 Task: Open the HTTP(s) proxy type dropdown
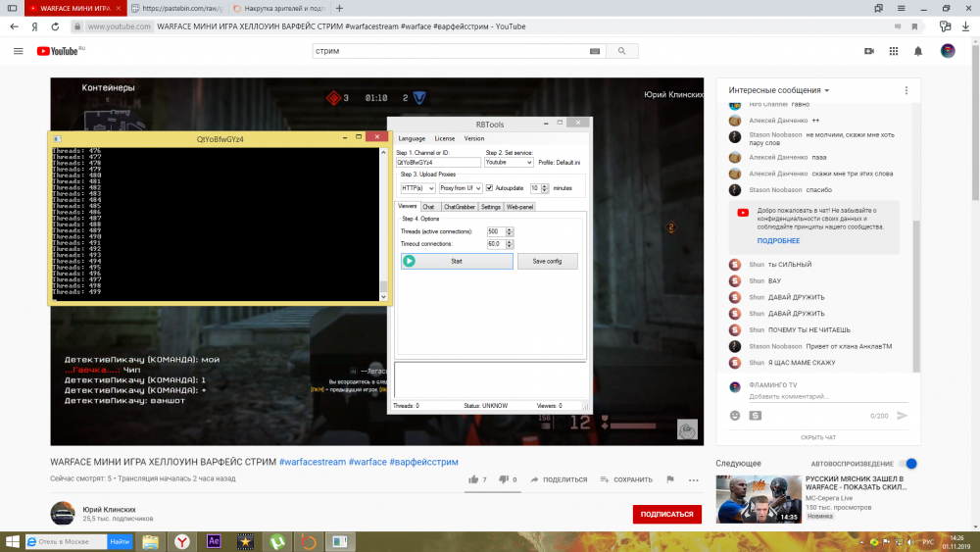[x=416, y=187]
